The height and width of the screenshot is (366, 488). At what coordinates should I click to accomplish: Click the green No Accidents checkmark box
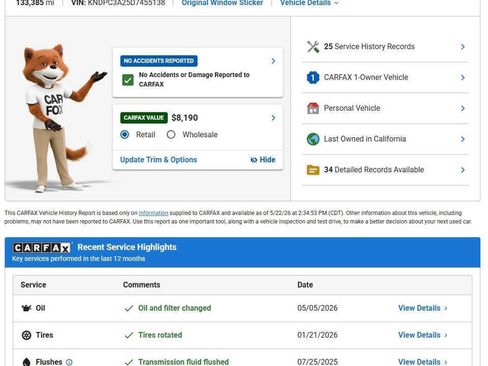point(128,80)
